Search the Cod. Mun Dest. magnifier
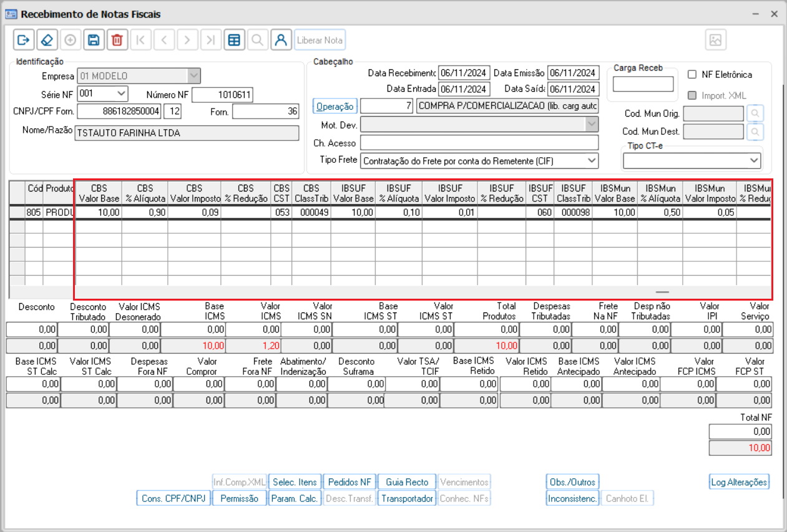787x532 pixels. coord(755,132)
